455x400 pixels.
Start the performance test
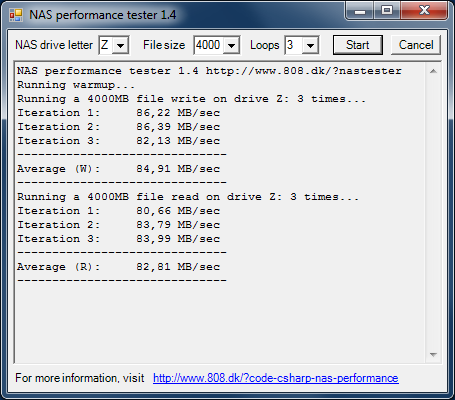click(x=358, y=45)
